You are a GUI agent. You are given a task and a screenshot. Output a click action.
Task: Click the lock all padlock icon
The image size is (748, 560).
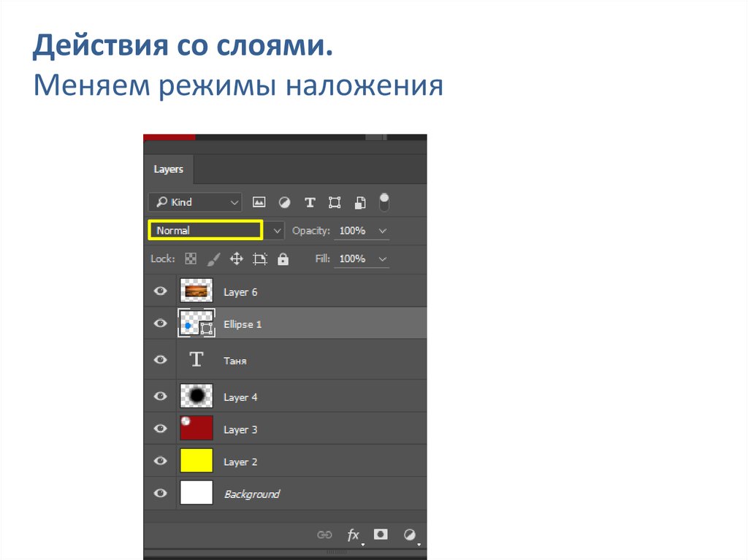click(x=283, y=258)
